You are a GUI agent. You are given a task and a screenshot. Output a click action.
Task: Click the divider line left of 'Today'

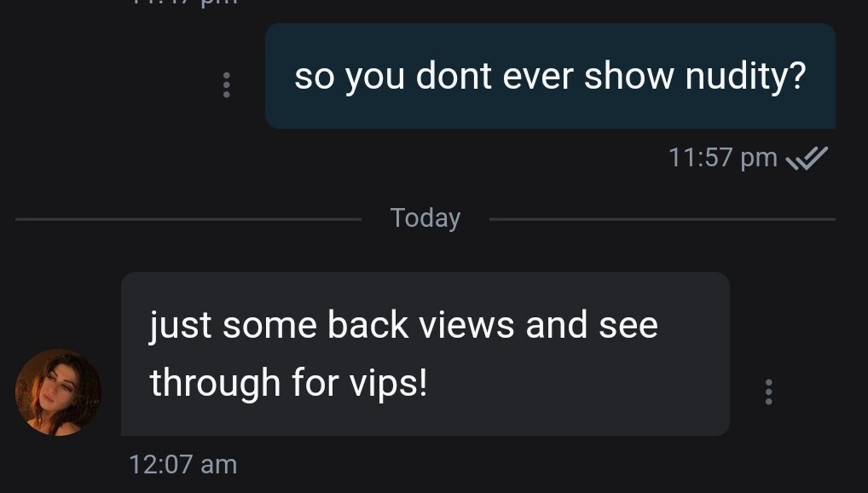coord(188,219)
